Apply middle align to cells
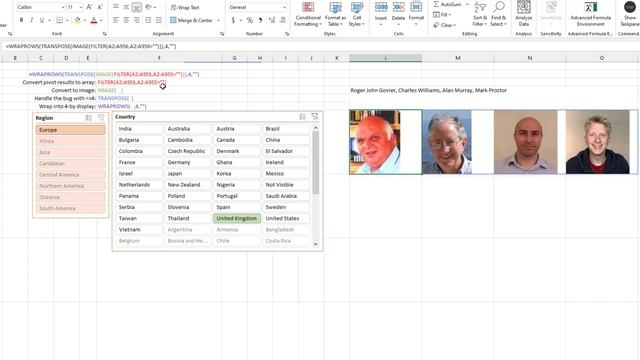Viewport: 640px width, 360px height. click(126, 7)
